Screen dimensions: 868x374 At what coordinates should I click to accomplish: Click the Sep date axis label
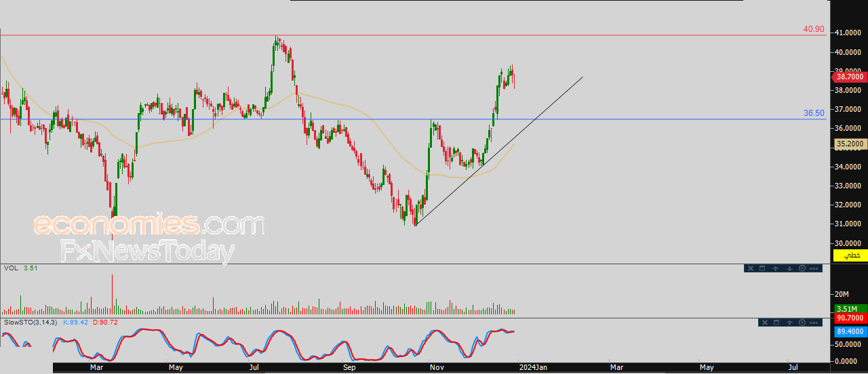[349, 368]
